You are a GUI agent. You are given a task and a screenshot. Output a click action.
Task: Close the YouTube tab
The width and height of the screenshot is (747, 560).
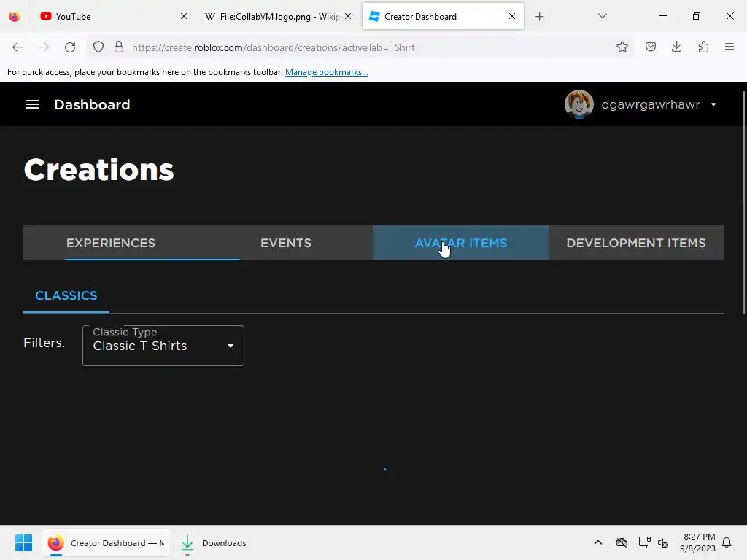[x=184, y=16]
